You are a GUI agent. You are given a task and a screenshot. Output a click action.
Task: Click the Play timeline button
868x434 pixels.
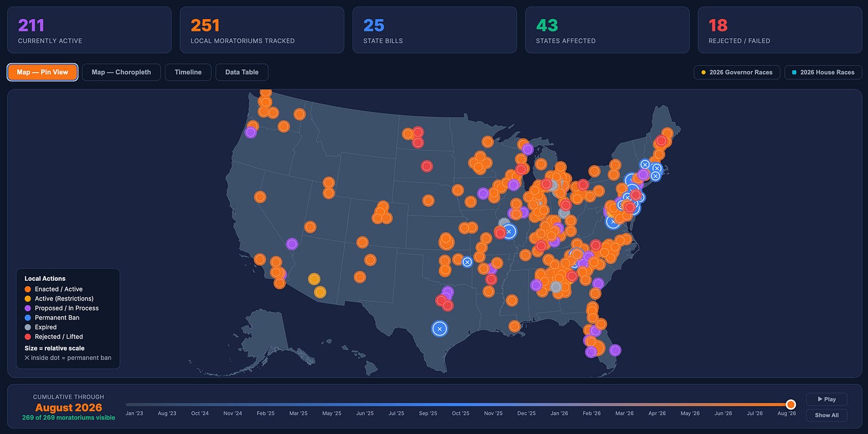click(x=826, y=399)
